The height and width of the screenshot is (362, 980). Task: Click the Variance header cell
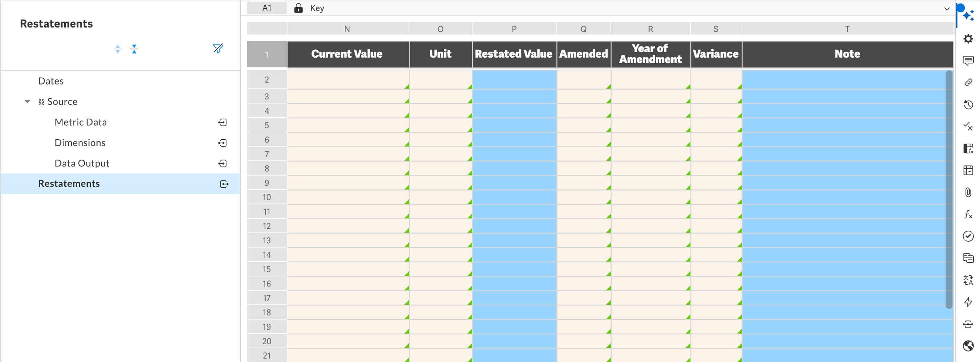coord(716,54)
